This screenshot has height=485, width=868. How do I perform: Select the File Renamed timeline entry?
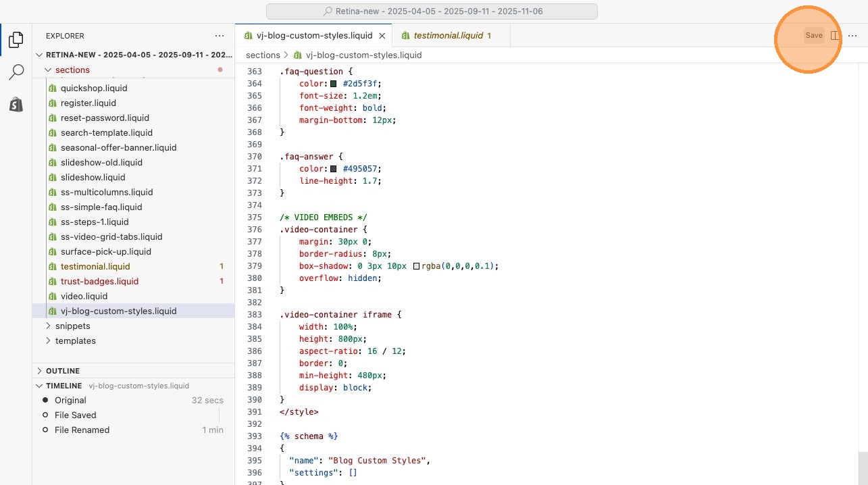click(x=82, y=430)
